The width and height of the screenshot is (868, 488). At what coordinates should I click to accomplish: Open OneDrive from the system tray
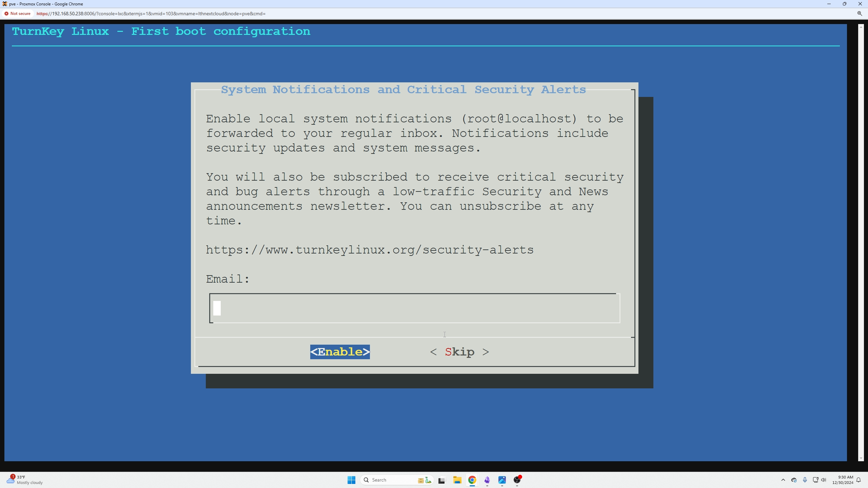point(794,480)
